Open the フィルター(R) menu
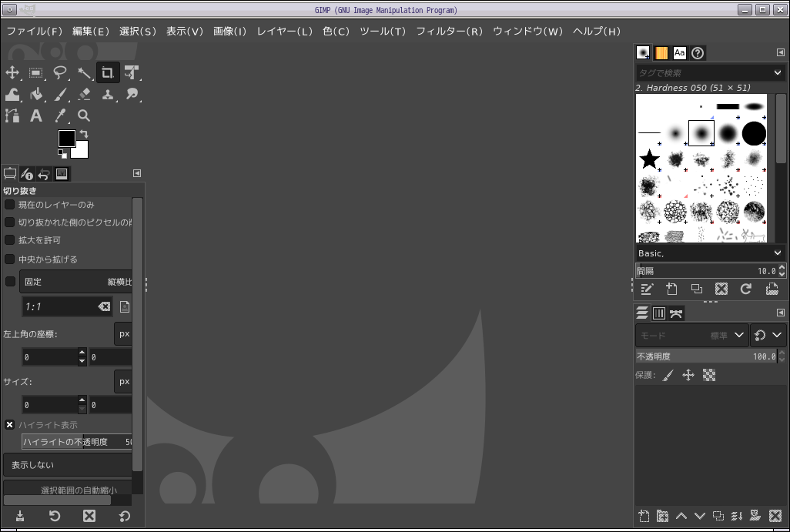This screenshot has width=790, height=532. [450, 32]
